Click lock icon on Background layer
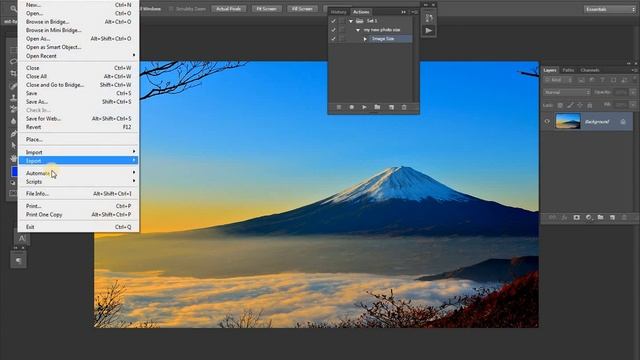Screen dimensions: 640x360 623,122
